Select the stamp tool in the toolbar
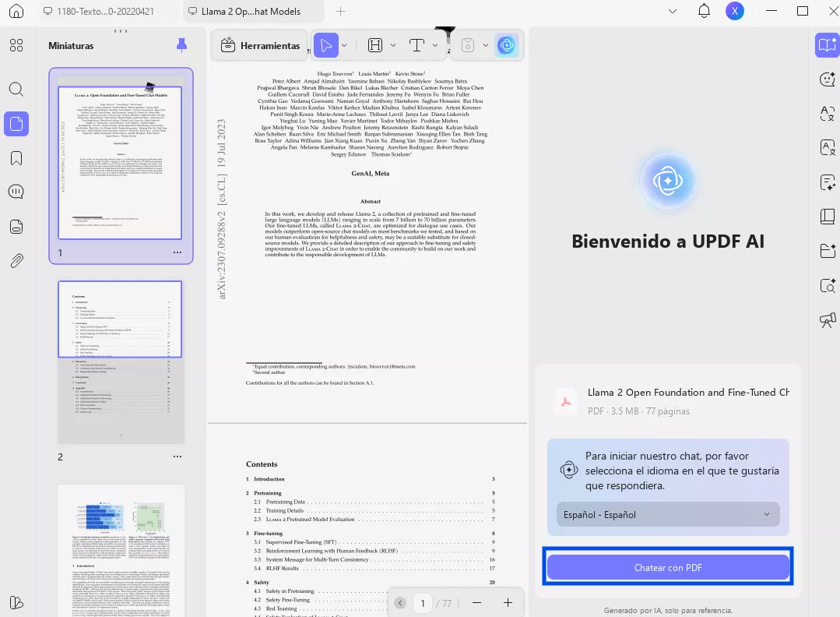Screen dimensions: 840x617 point(468,45)
